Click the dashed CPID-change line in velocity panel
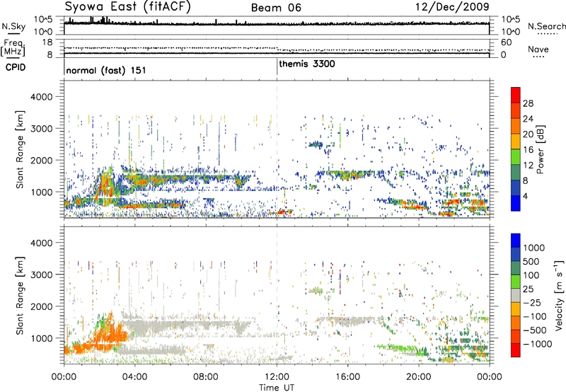This screenshot has width=566, height=392. coord(277,294)
